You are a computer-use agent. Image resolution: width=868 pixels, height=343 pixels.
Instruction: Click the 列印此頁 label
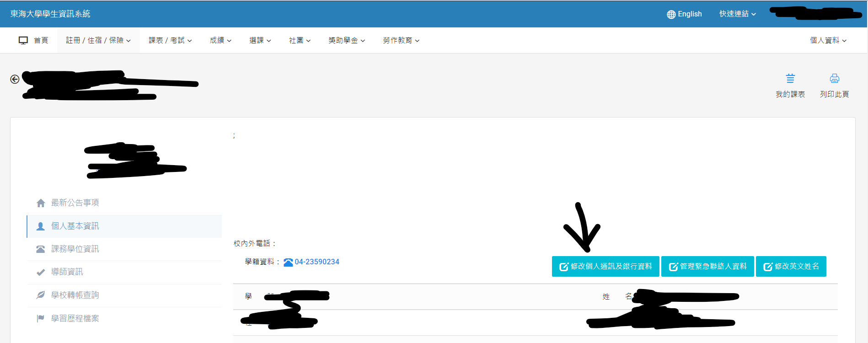pyautogui.click(x=835, y=94)
